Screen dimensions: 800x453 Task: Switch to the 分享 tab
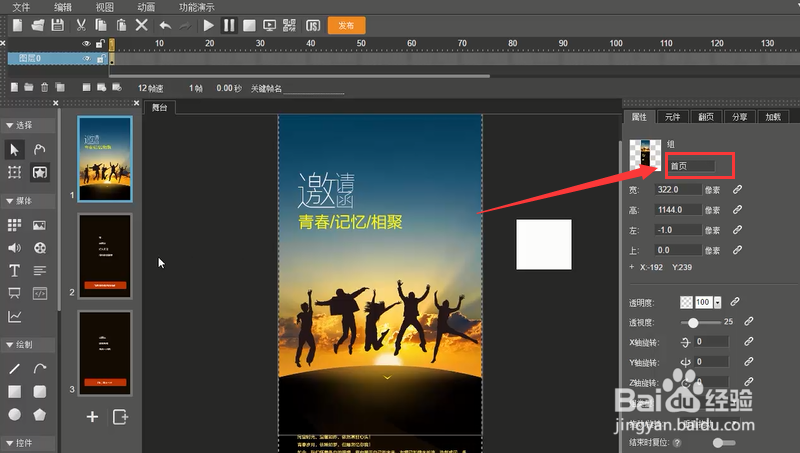740,117
